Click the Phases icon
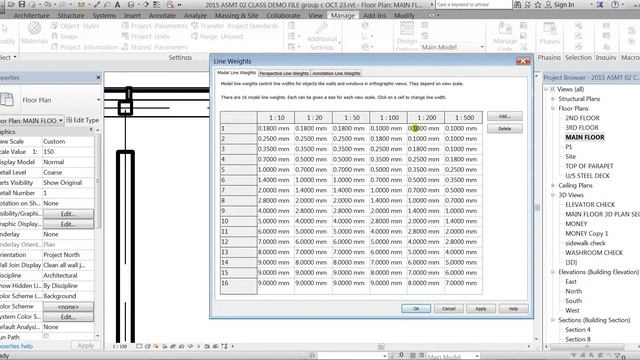Viewport: 640px width, 360px height. 549,33
